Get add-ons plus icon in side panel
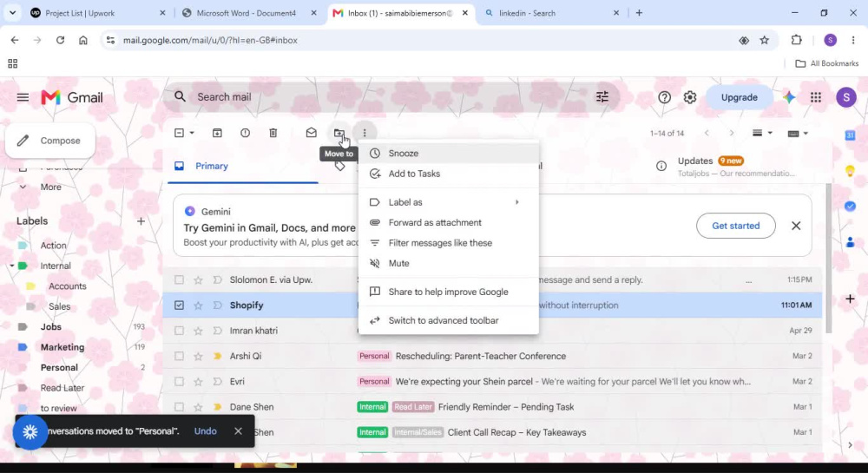This screenshot has width=868, height=473. click(x=851, y=299)
